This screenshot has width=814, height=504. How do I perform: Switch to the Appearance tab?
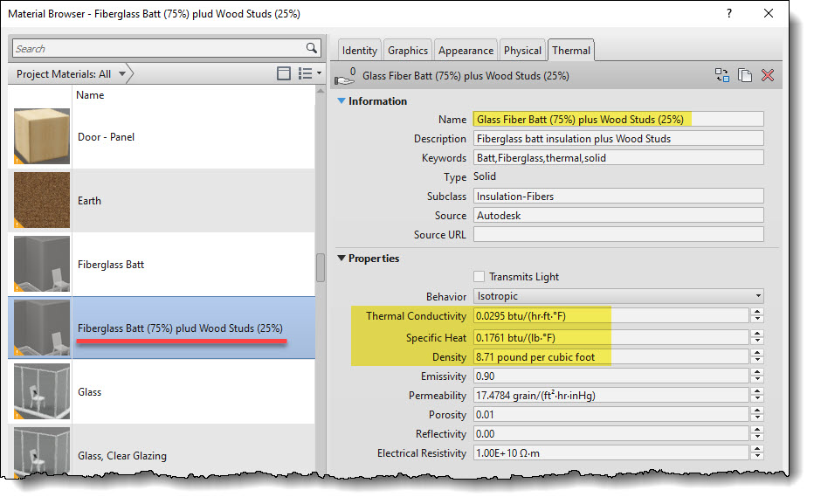(466, 50)
